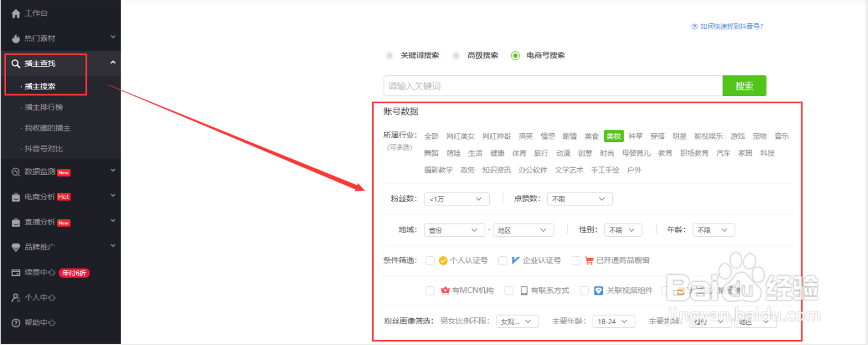
Task: Select the 知识资讯 industry tag
Action: click(x=496, y=171)
